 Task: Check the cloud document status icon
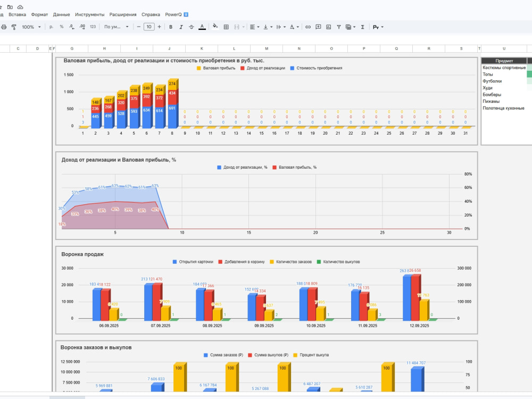(20, 7)
